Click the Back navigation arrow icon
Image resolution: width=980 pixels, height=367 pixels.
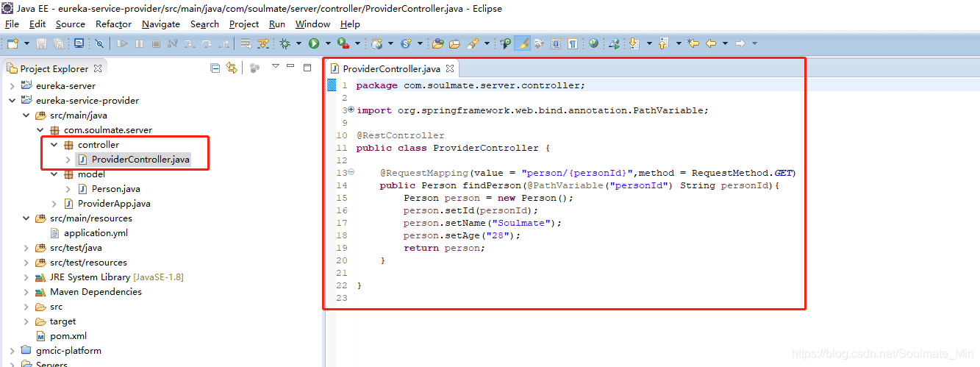pyautogui.click(x=711, y=44)
